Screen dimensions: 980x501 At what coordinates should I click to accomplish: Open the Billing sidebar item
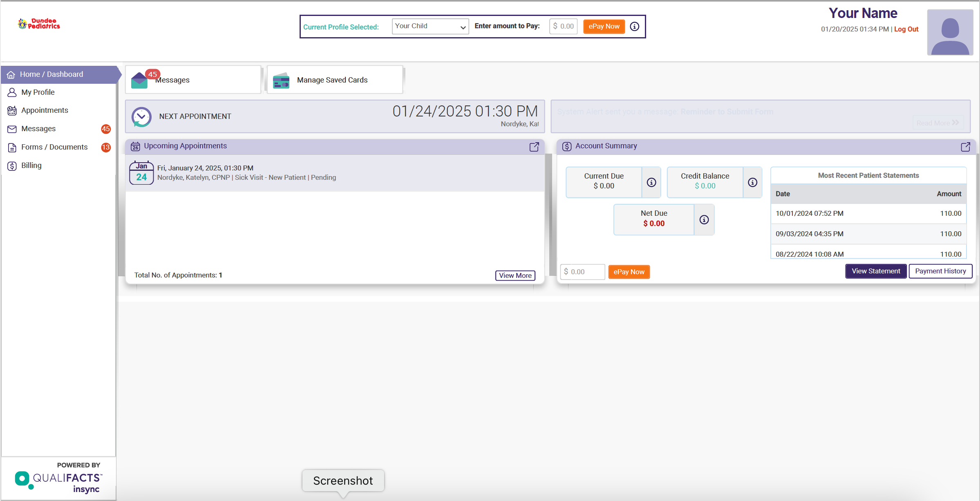click(31, 166)
